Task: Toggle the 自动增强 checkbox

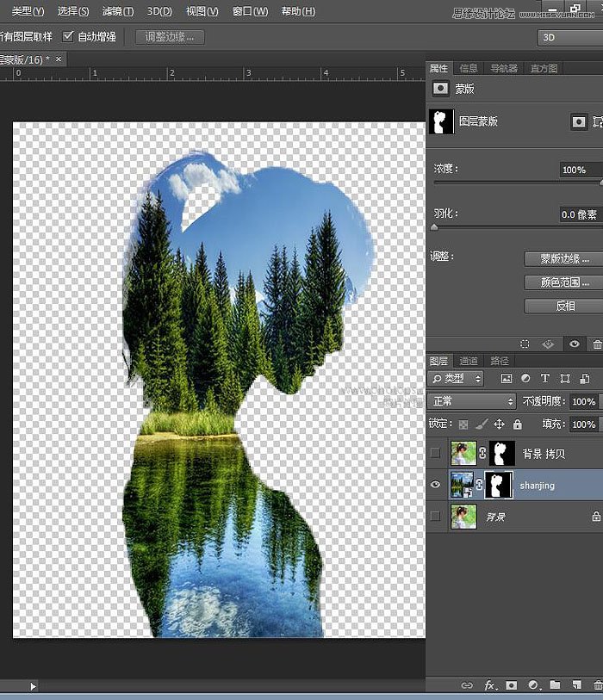Action: click(x=68, y=36)
